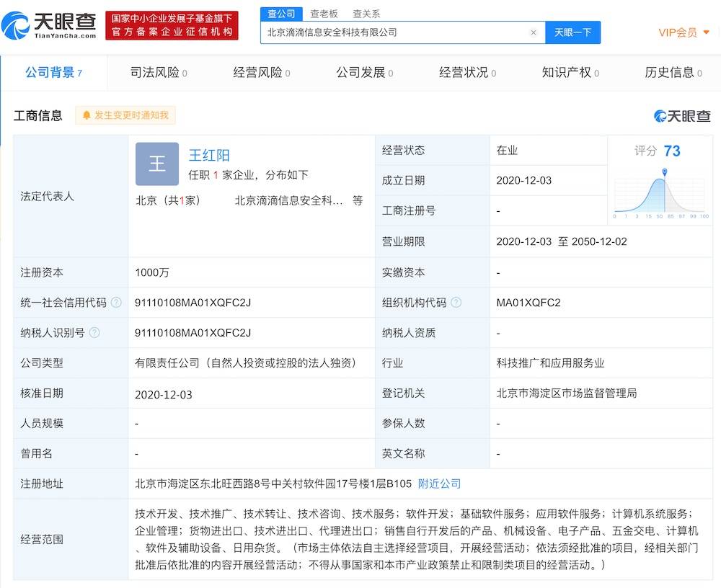Viewport: 721px width, 588px height.
Task: Click the red 国家中小企业发展子基金旗下 banner
Action: [172, 25]
